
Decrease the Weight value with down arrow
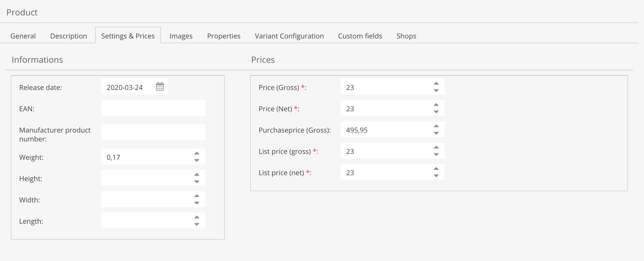click(197, 160)
